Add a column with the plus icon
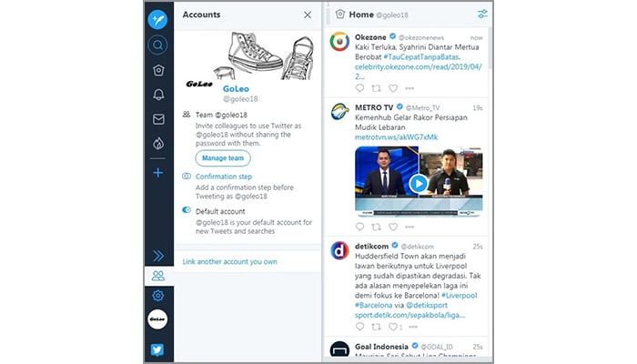This screenshot has height=364, width=637. tap(158, 173)
